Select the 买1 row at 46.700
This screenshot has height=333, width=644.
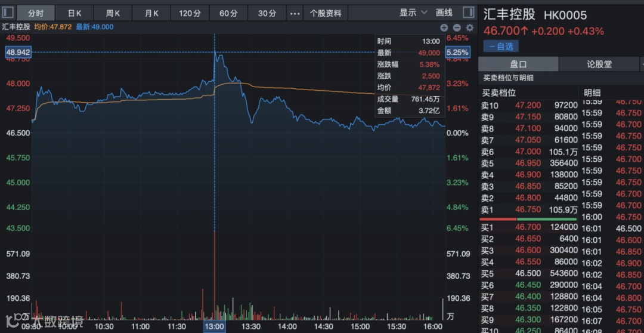click(x=528, y=227)
